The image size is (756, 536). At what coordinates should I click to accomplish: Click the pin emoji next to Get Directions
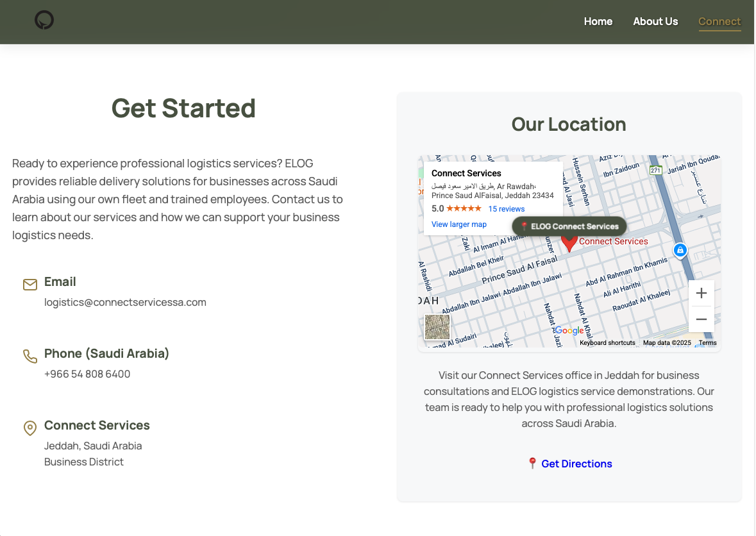tap(533, 463)
